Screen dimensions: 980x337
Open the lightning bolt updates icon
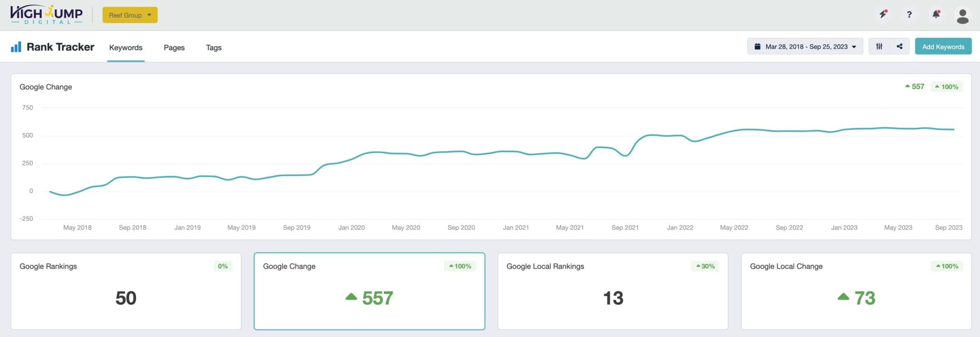pos(883,14)
